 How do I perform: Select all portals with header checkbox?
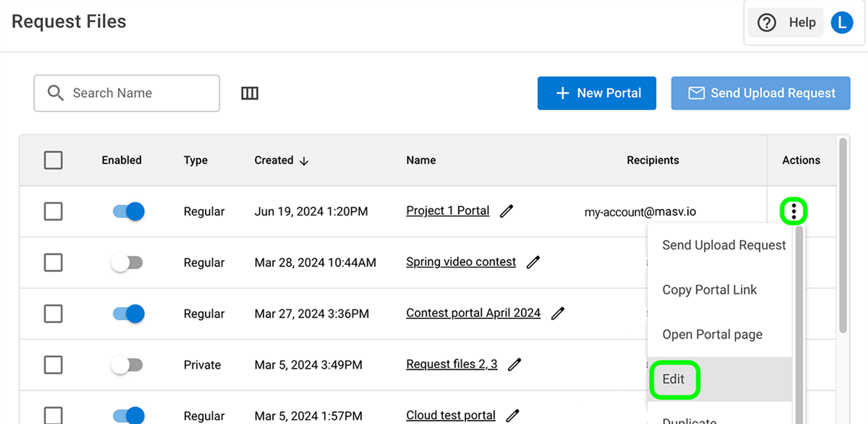53,160
